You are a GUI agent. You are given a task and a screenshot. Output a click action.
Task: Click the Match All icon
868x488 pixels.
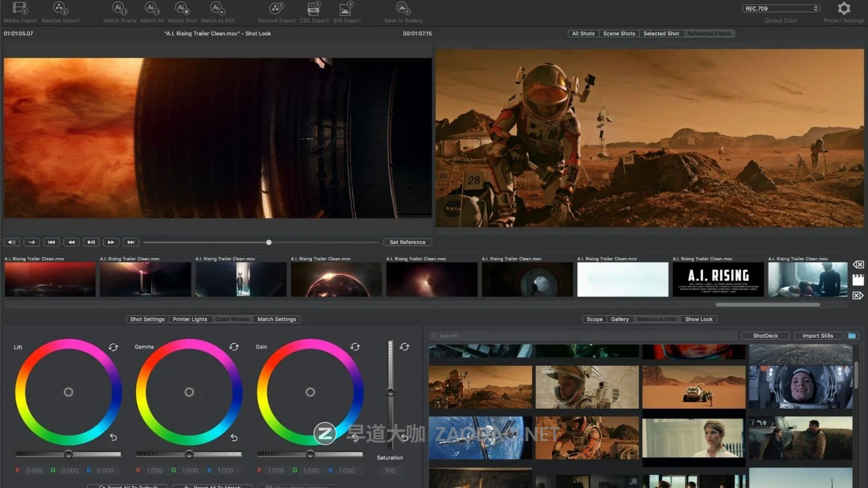[152, 9]
